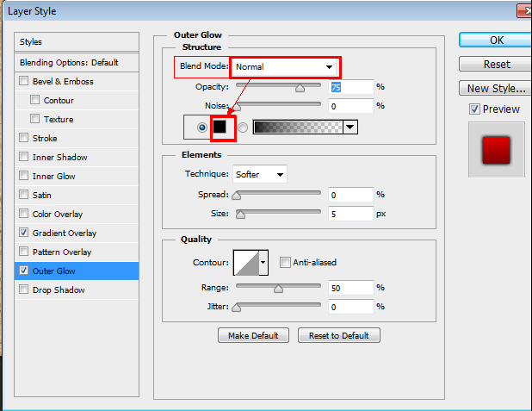Viewport: 532px width, 411px height.
Task: Uncheck the Gradient Overlay checkbox
Action: pyautogui.click(x=24, y=233)
